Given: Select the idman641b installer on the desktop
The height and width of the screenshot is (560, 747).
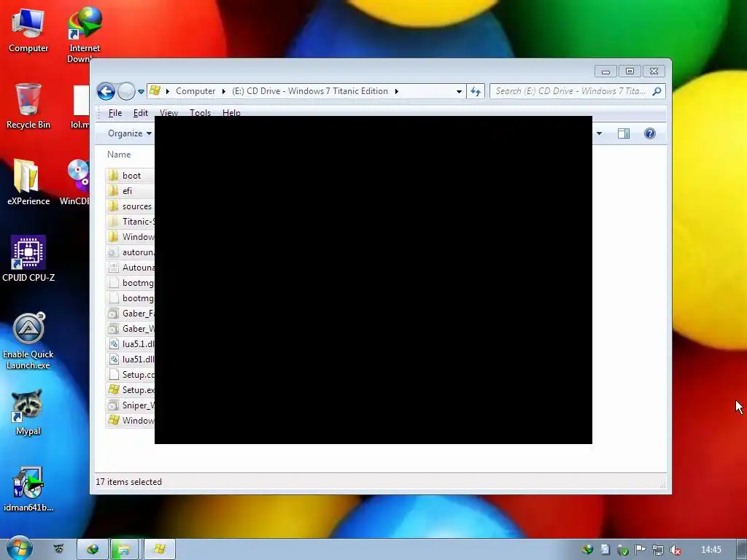Looking at the screenshot, I should click(28, 489).
